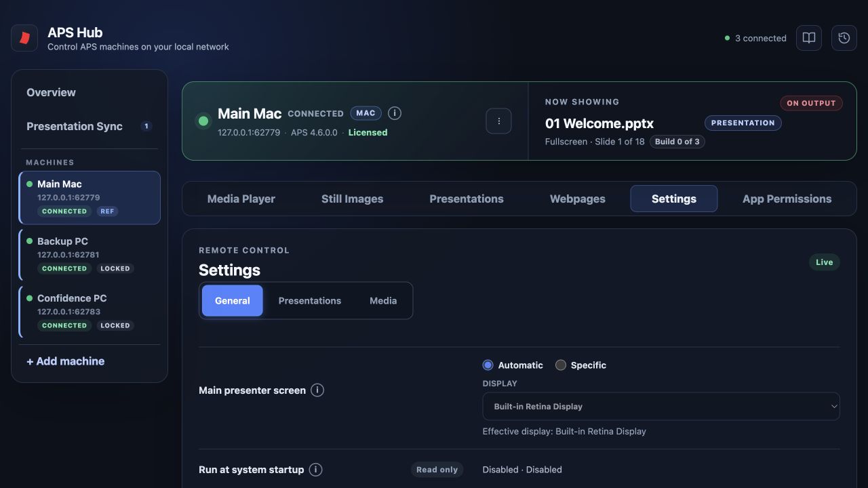Select the Confidence PC machine

(x=90, y=312)
